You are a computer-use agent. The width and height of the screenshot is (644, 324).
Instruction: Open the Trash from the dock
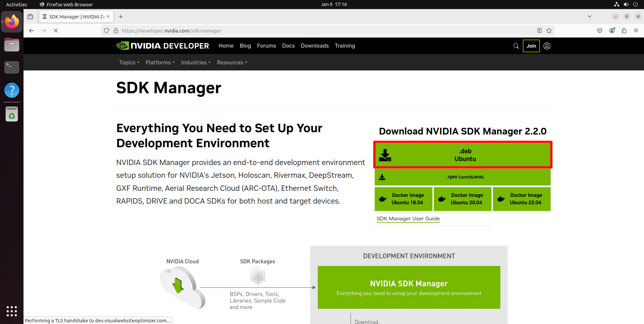(12, 114)
